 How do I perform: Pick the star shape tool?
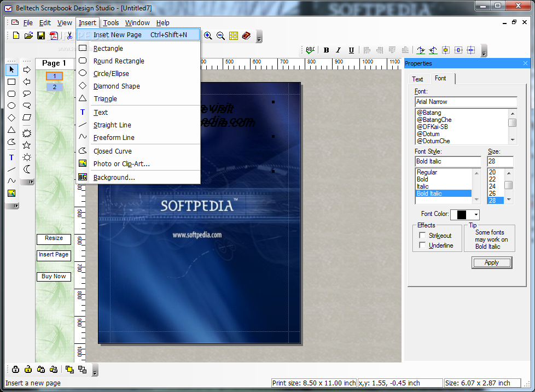click(27, 145)
